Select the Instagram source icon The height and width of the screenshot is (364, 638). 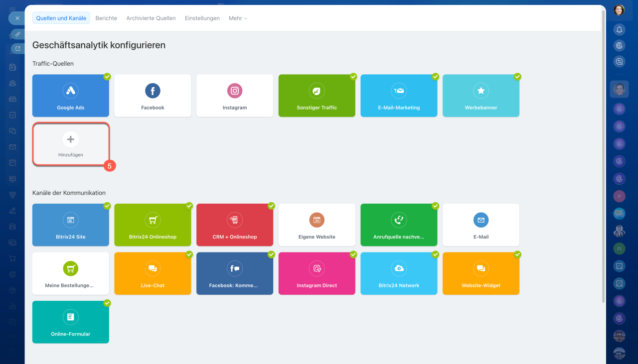(235, 91)
